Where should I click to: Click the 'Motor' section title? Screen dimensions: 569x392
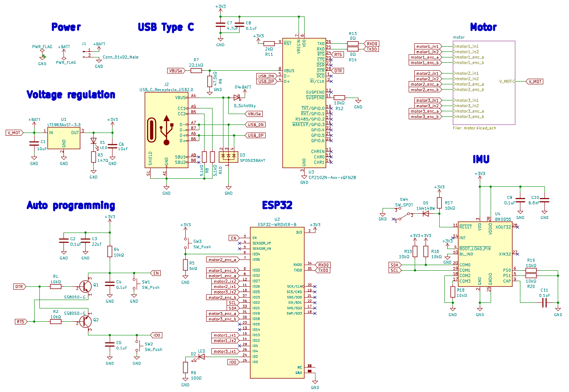click(483, 27)
